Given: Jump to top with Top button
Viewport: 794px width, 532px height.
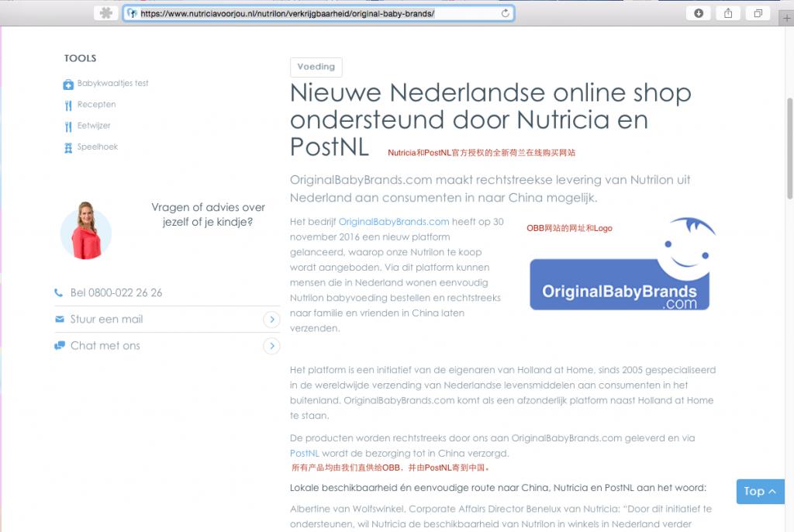Looking at the screenshot, I should pyautogui.click(x=760, y=492).
